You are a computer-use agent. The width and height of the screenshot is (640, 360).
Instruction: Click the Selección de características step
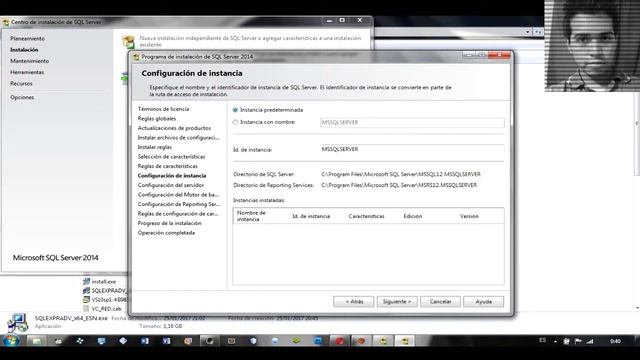pos(171,157)
